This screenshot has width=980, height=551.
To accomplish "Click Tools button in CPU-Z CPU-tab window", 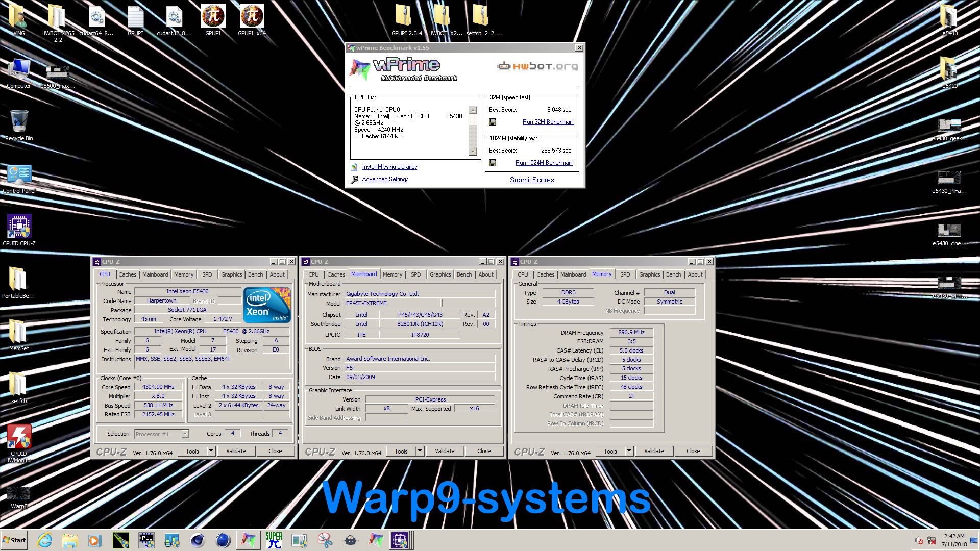I will coord(192,451).
